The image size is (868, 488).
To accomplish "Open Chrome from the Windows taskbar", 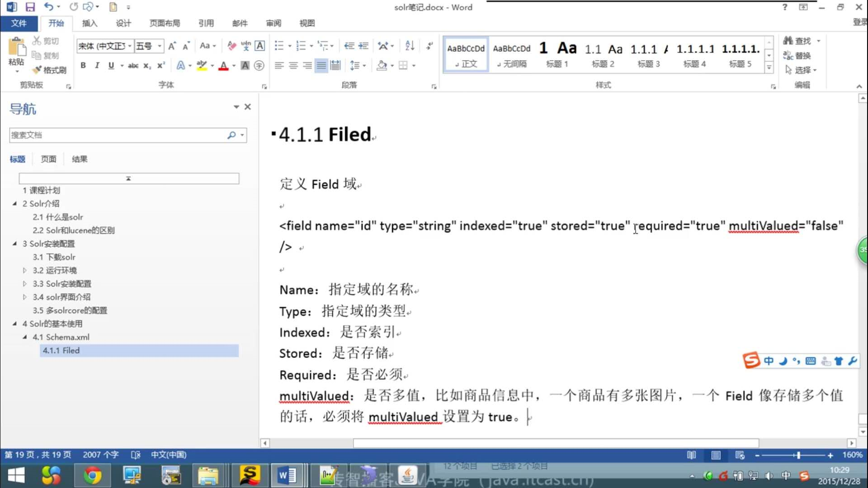I will (92, 475).
